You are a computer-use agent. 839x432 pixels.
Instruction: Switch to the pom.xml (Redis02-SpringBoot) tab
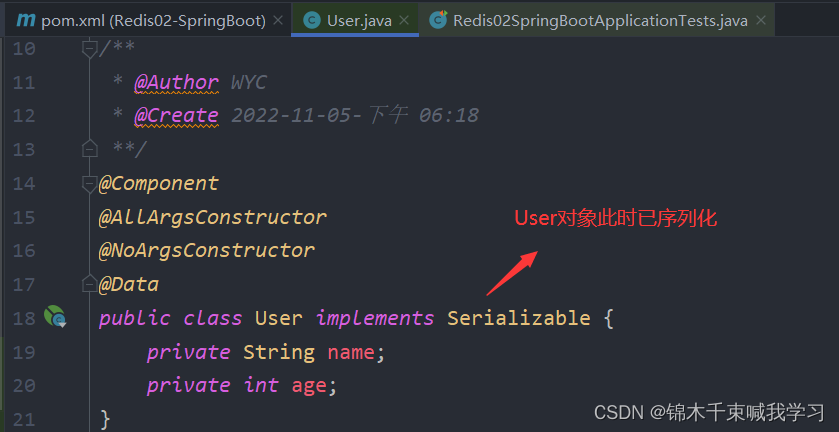[150, 20]
